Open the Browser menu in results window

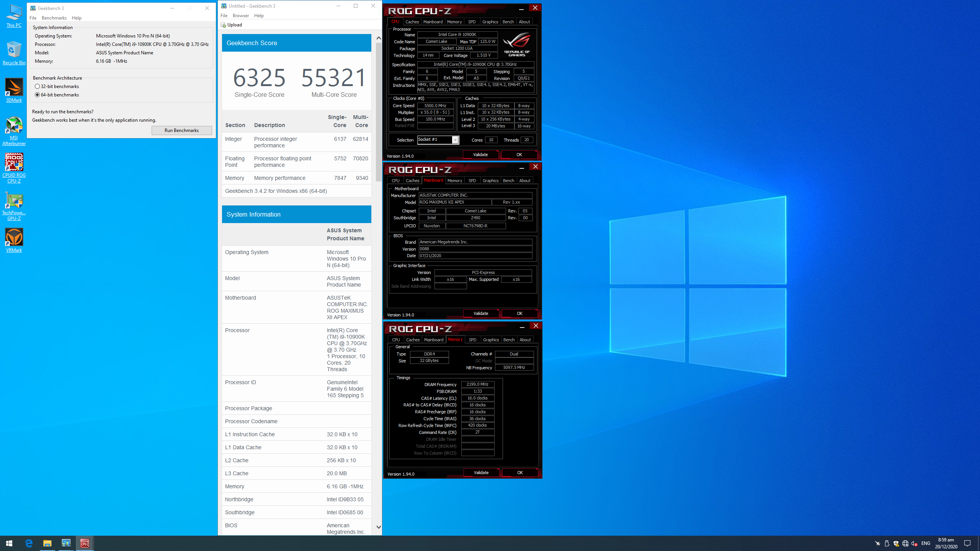pyautogui.click(x=241, y=16)
